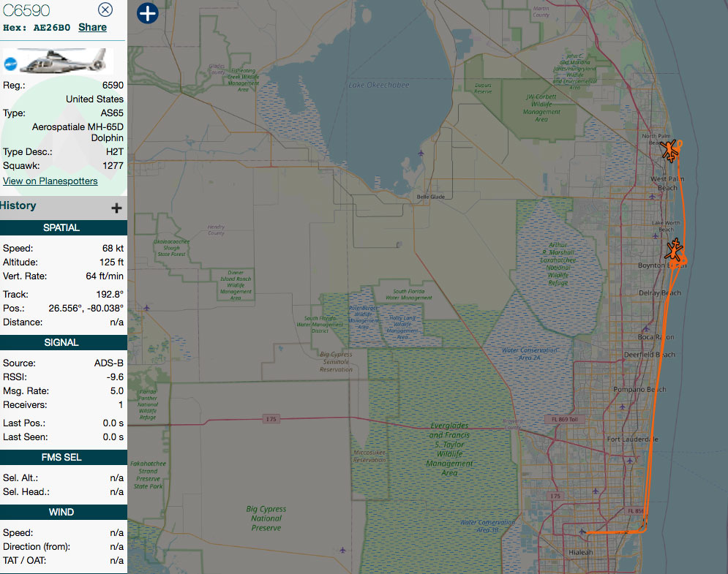728x574 pixels.
Task: Click the source value ADS-B
Action: tap(109, 363)
